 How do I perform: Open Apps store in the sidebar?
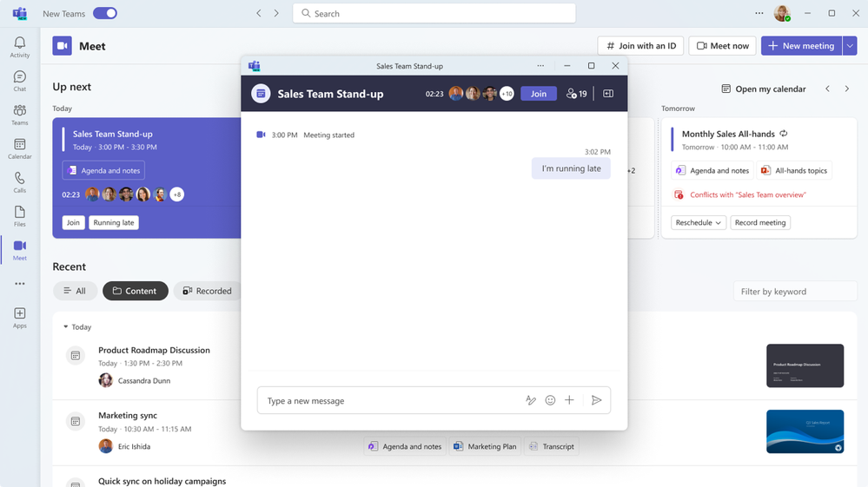pyautogui.click(x=19, y=318)
